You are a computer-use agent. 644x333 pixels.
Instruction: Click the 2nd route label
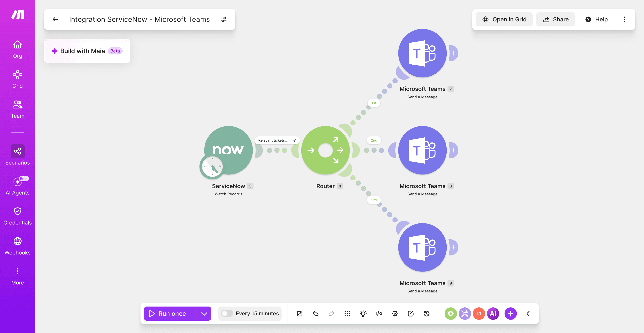click(x=374, y=140)
